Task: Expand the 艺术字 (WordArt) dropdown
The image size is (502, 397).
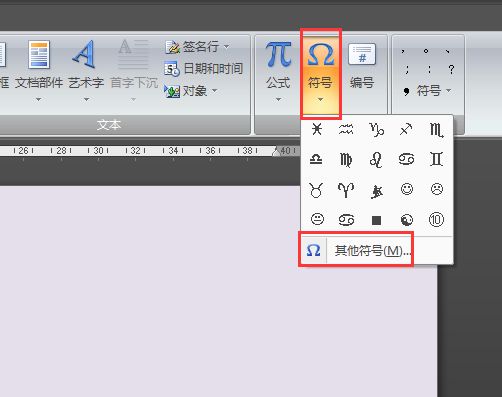Action: click(86, 99)
